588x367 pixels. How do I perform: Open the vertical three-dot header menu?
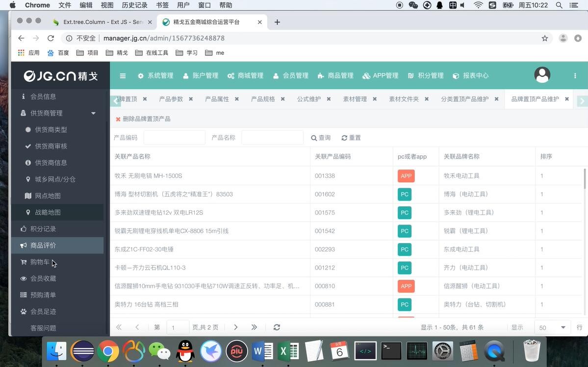575,75
